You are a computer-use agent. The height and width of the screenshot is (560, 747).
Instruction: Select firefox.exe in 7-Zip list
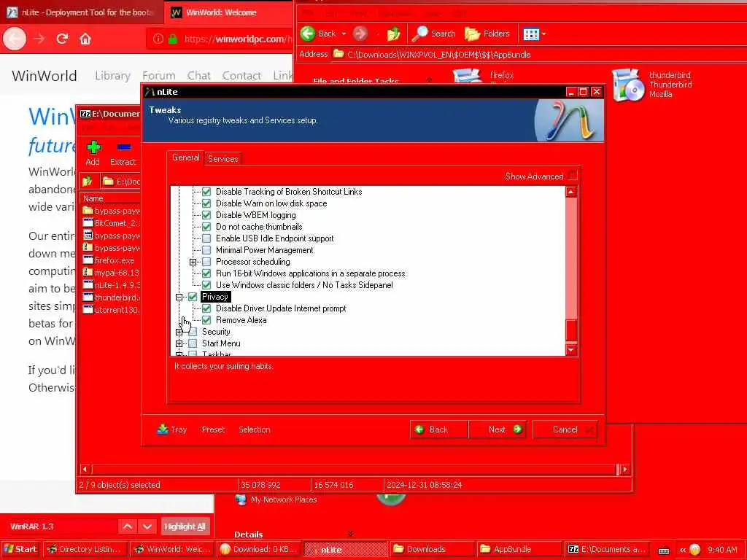115,260
